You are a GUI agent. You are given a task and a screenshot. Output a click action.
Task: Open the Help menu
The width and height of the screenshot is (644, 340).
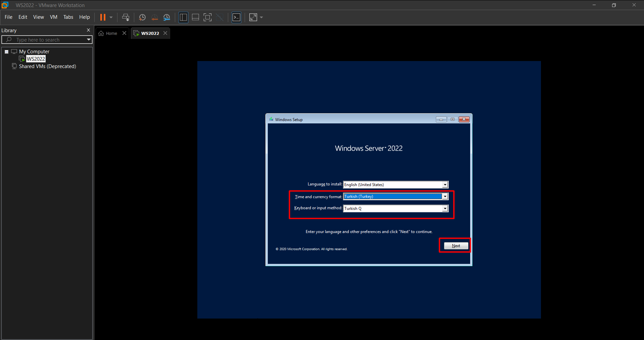point(85,17)
